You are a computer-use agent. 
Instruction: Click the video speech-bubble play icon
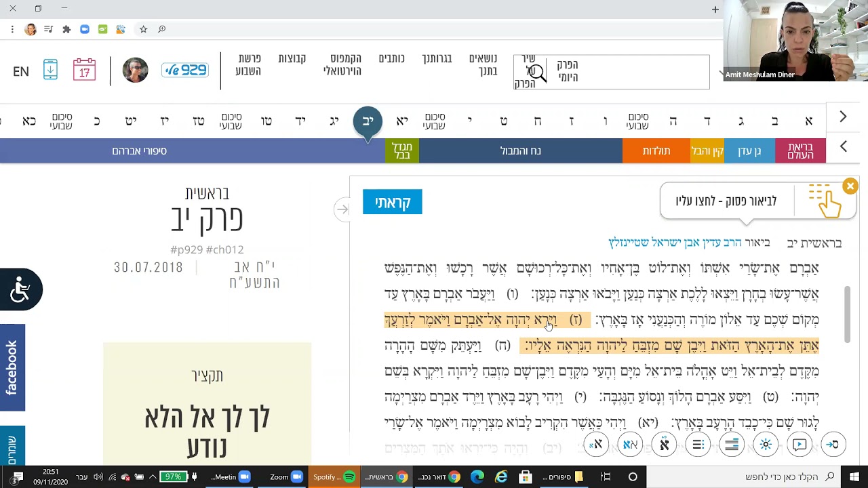pyautogui.click(x=800, y=445)
